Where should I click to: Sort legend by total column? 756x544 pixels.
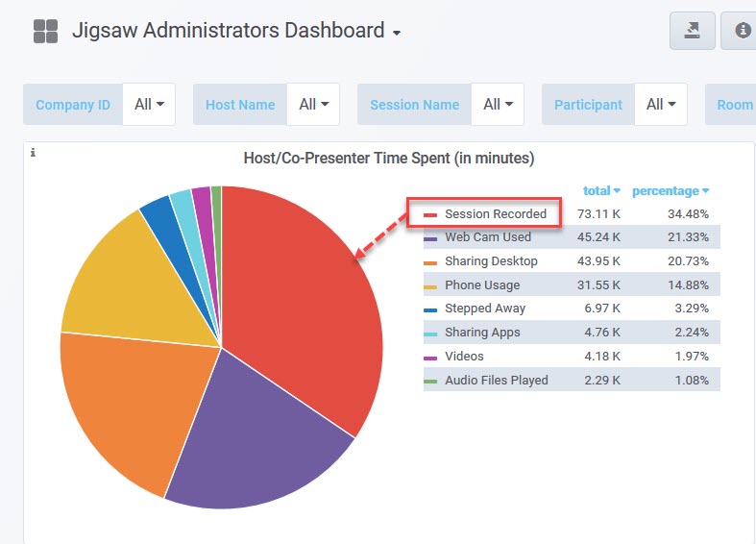[601, 190]
